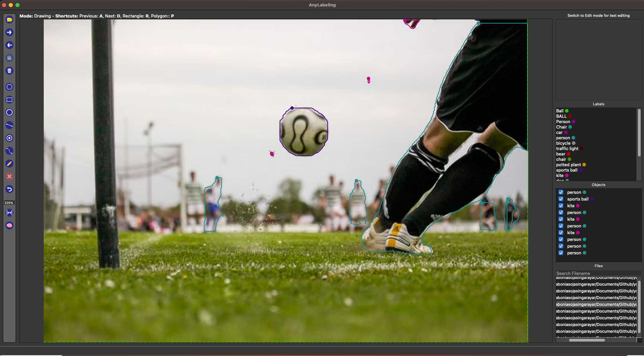Select the Line drawing tool
The height and width of the screenshot is (356, 644).
coord(9,125)
